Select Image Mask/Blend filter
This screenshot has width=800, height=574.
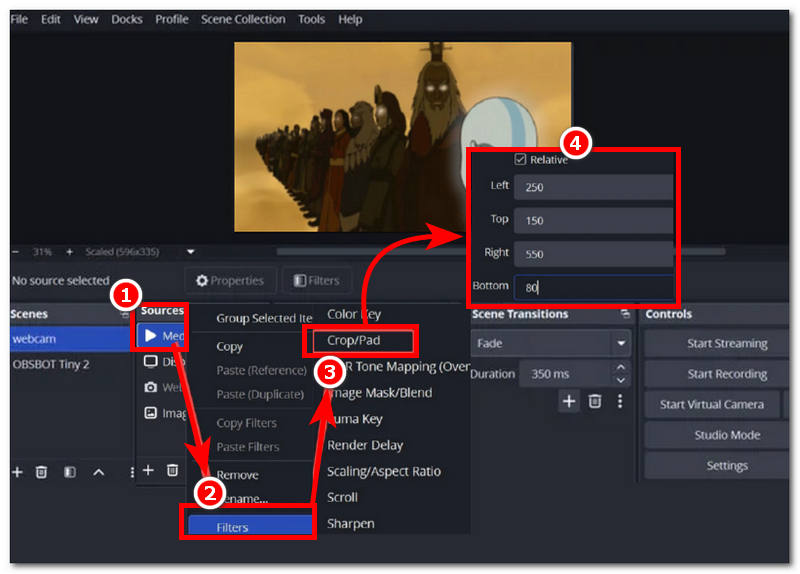tap(380, 392)
